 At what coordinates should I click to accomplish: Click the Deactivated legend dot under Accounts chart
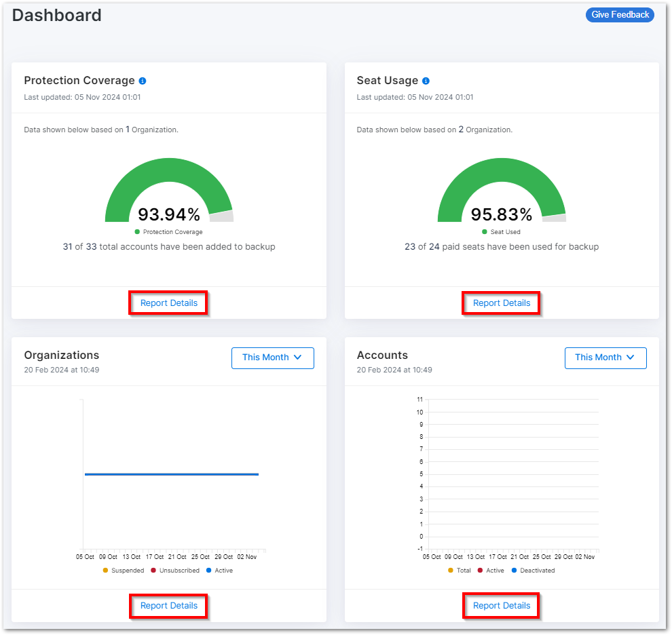(x=515, y=571)
